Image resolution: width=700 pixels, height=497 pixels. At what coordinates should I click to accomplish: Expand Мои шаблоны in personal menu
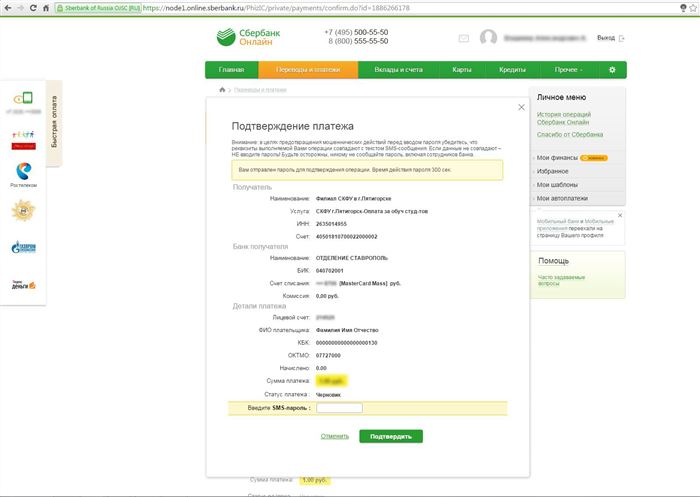pyautogui.click(x=557, y=184)
